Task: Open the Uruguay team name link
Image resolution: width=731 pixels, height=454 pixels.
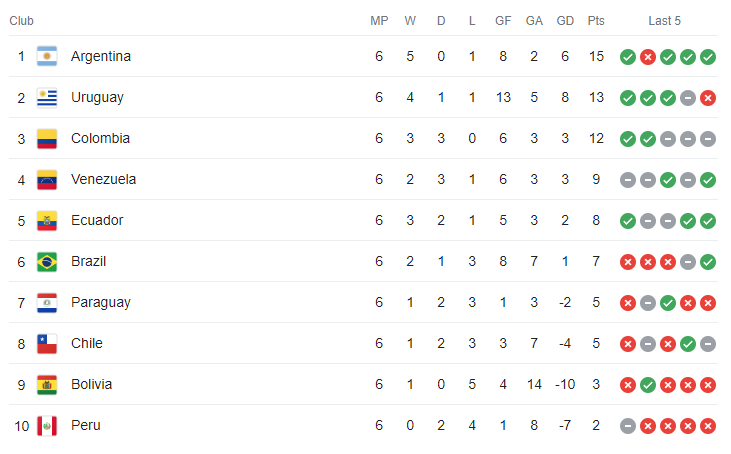Action: coord(97,98)
